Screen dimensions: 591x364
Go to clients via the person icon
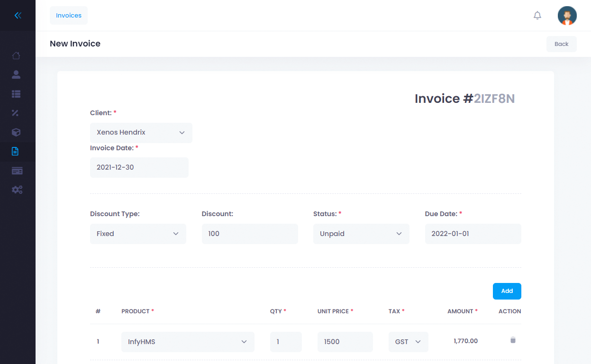click(x=16, y=74)
